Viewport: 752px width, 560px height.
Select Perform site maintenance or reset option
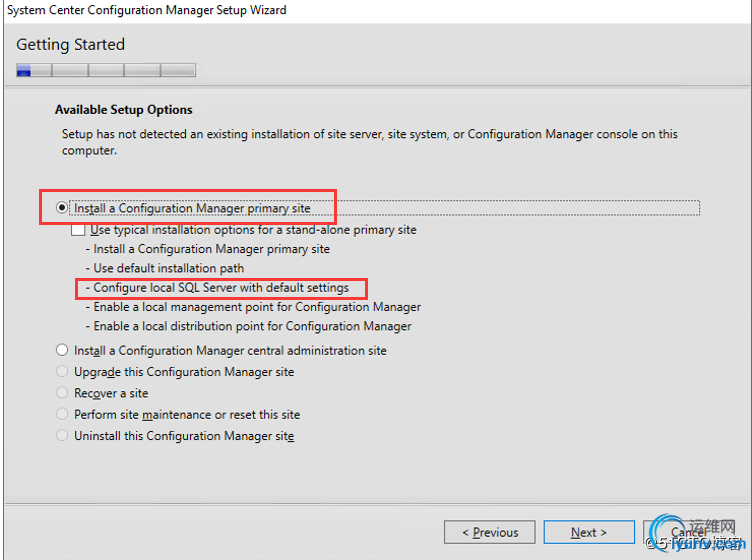coord(62,414)
